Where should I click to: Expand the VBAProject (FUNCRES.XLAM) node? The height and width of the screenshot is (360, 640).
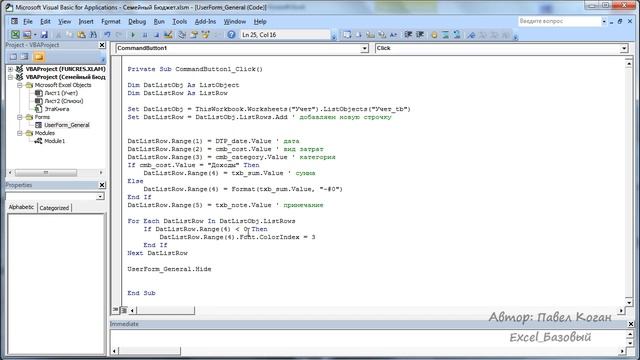click(10, 69)
